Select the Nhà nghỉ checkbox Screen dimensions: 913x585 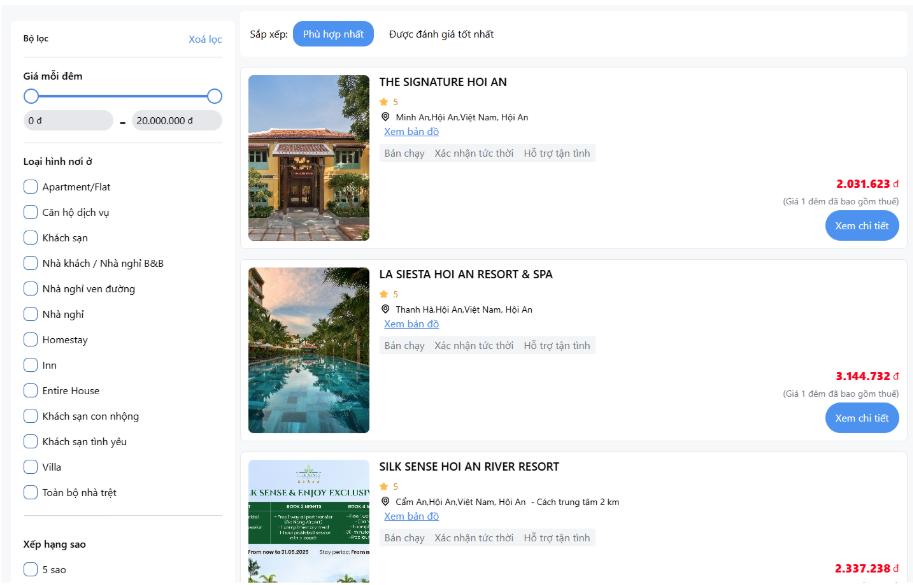tap(30, 314)
